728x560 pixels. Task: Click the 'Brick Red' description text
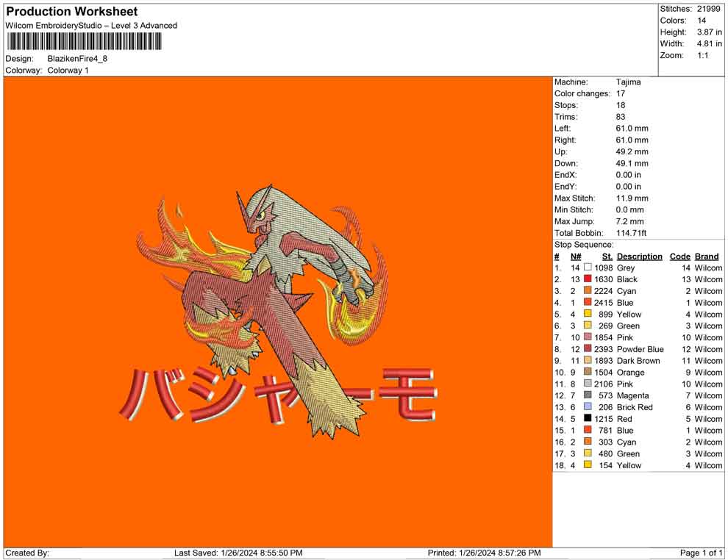[x=634, y=407]
